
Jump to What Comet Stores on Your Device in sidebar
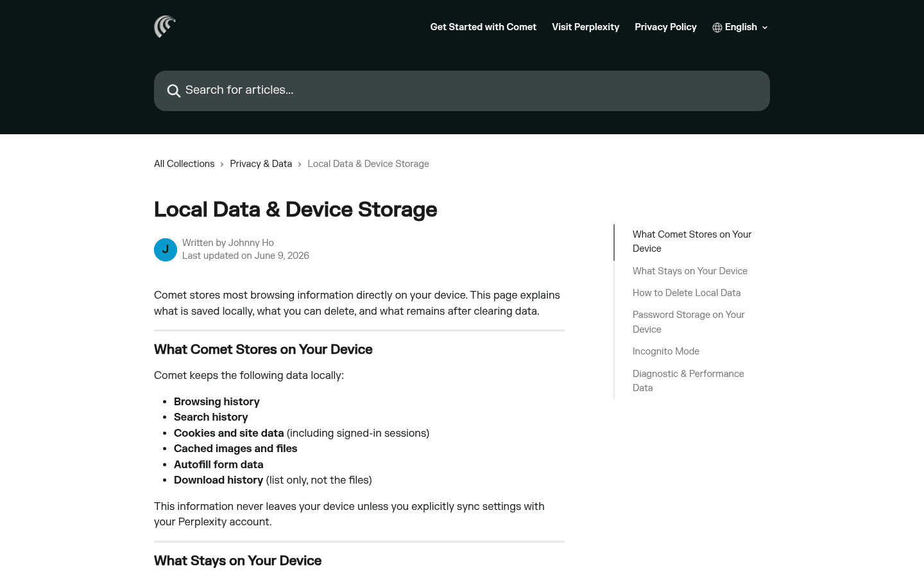tap(692, 241)
